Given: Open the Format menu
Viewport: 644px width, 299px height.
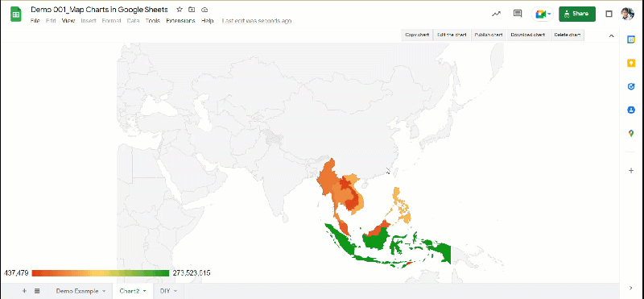Looking at the screenshot, I should [x=112, y=21].
